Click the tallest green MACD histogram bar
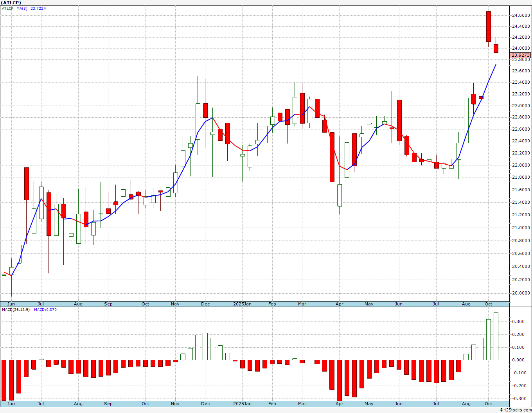 [x=496, y=336]
